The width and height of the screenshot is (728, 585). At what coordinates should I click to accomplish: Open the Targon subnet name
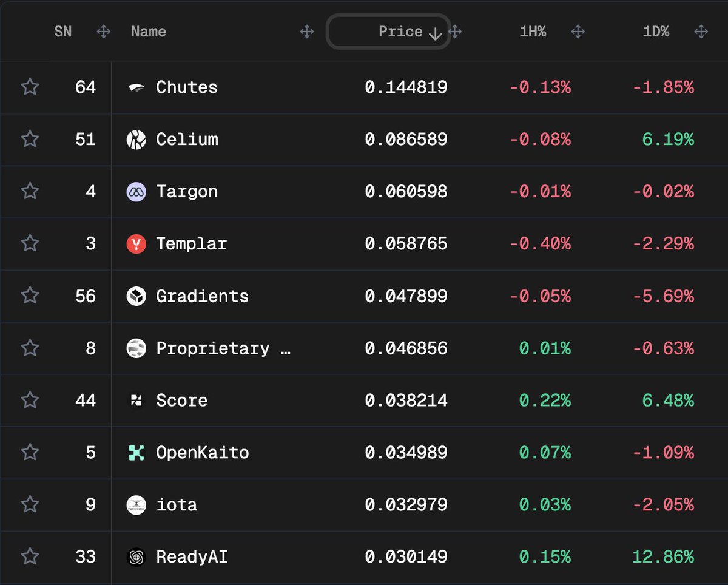[187, 192]
